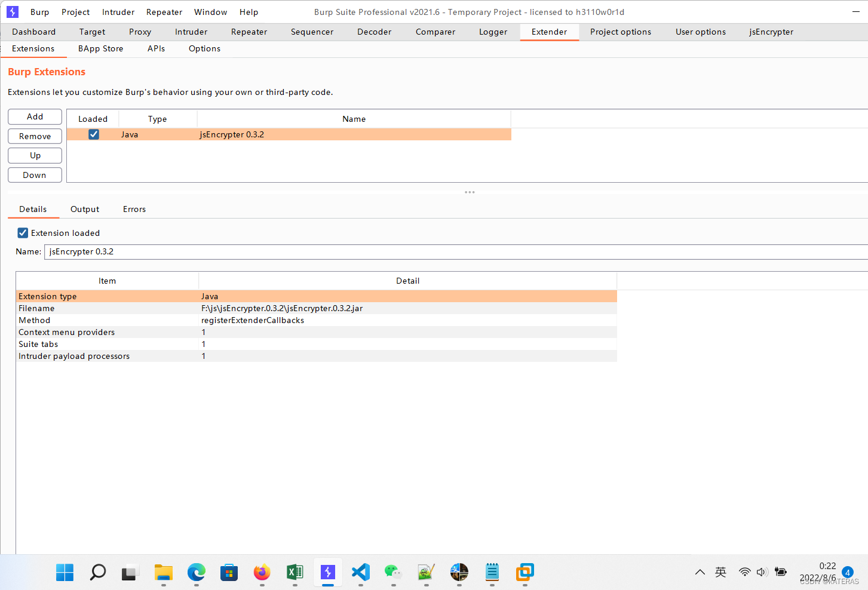The image size is (868, 590).
Task: Switch to the Target tab
Action: point(93,32)
